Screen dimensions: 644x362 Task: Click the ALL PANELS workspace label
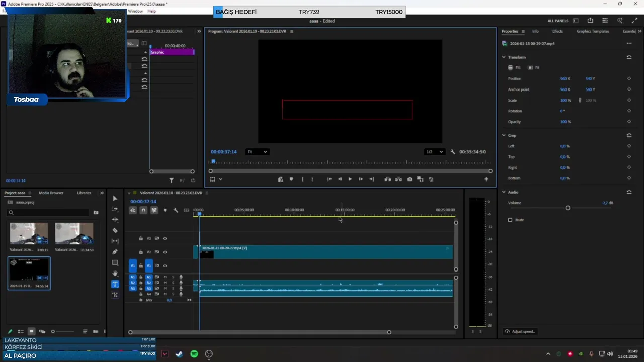point(557,21)
